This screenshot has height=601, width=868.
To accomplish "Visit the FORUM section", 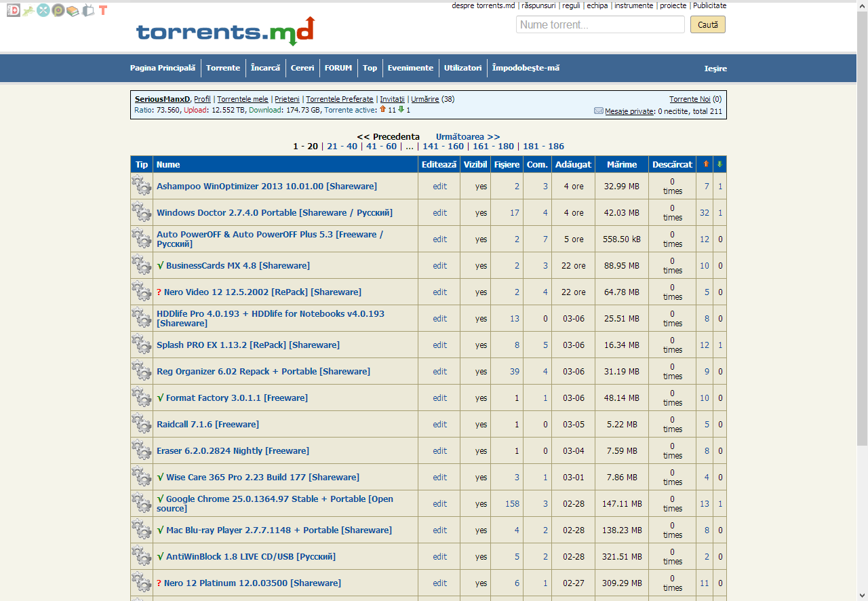I will (x=338, y=68).
